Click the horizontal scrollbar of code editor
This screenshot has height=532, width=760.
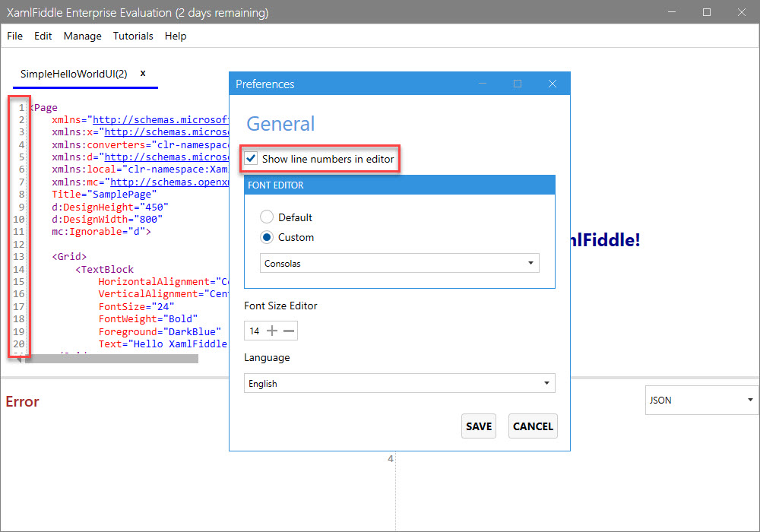(112, 359)
